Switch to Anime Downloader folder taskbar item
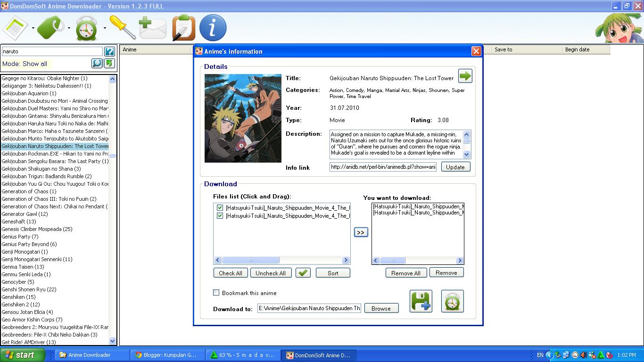644x362 pixels. pyautogui.click(x=91, y=355)
